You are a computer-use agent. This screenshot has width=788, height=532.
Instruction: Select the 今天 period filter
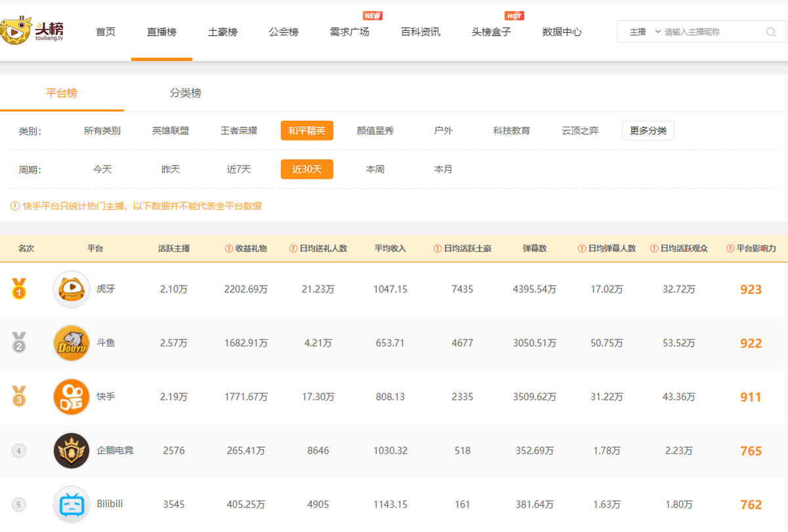(100, 169)
